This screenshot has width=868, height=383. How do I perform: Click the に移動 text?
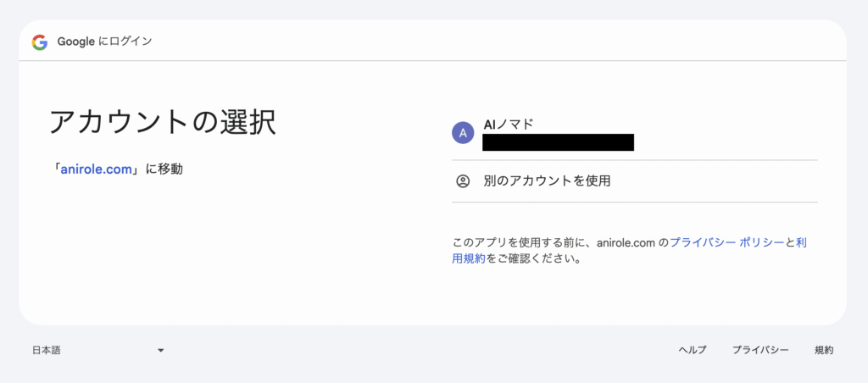click(x=164, y=169)
